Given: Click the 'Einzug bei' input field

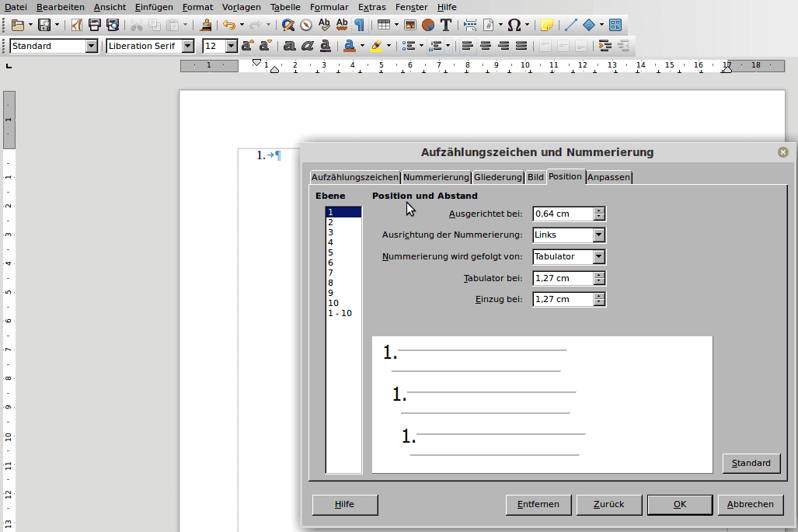Looking at the screenshot, I should (x=563, y=300).
